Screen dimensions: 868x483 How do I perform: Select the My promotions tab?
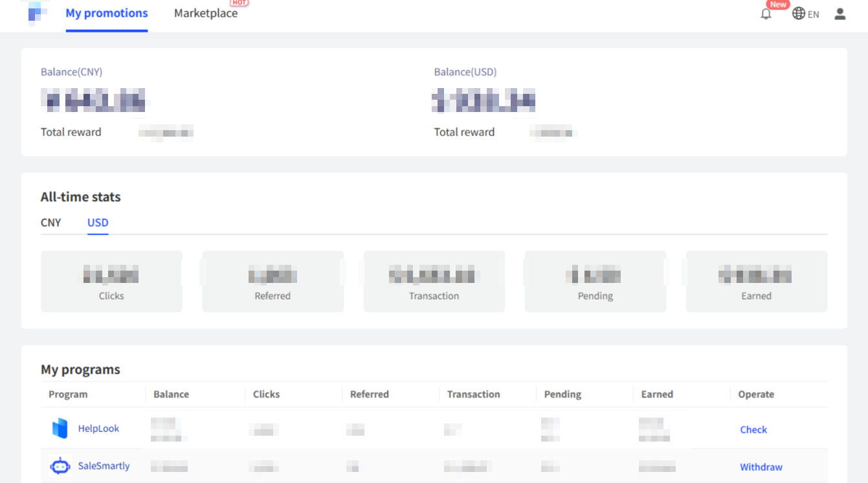point(107,14)
